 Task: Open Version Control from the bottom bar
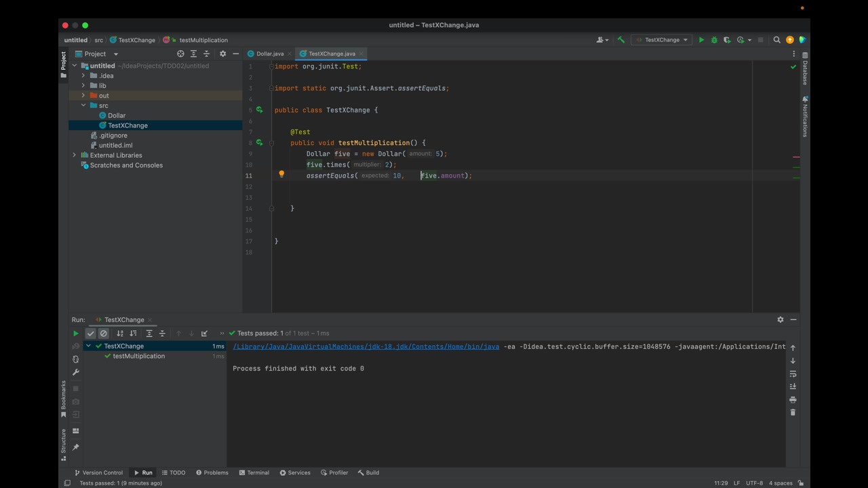98,472
